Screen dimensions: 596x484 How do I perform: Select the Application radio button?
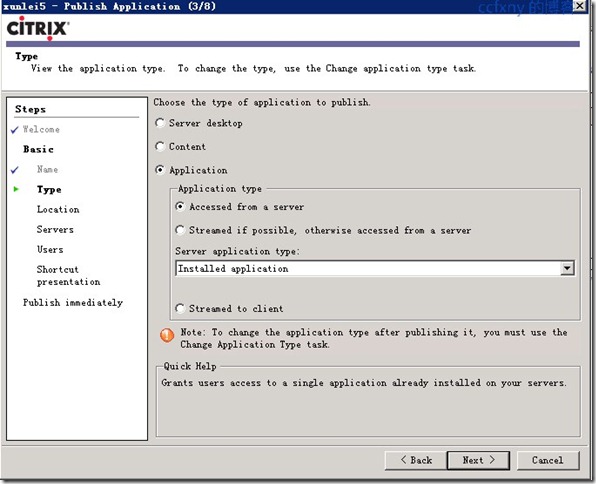pos(160,170)
